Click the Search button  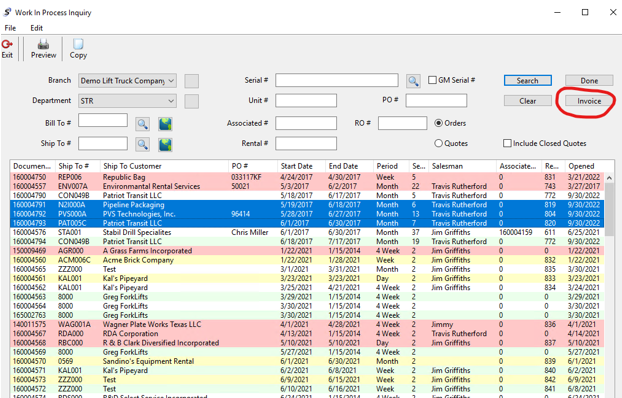[528, 81]
